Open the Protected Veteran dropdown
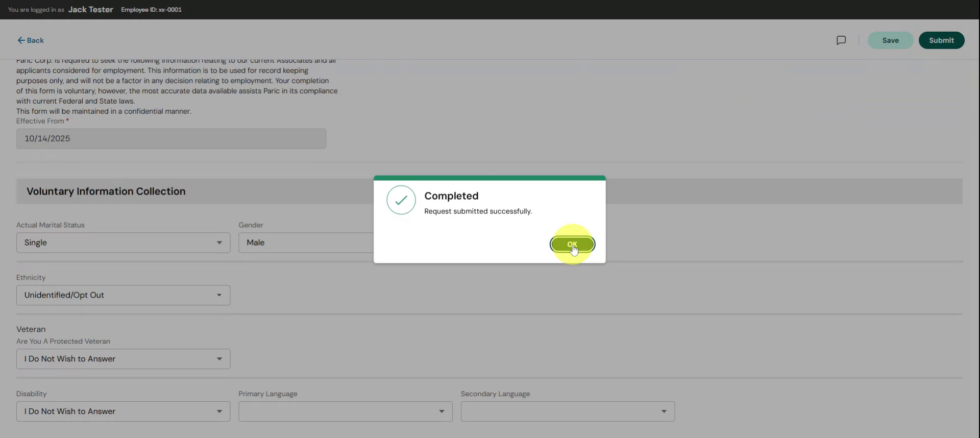 (x=123, y=359)
